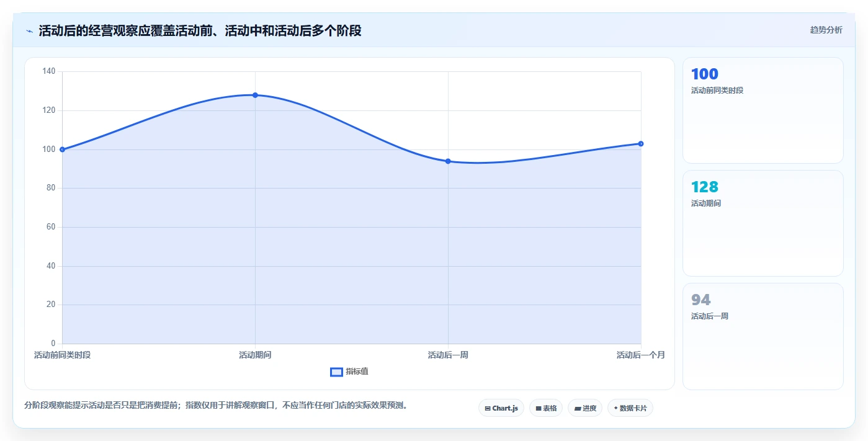
Task: Select the 进度 tag chip
Action: click(585, 408)
